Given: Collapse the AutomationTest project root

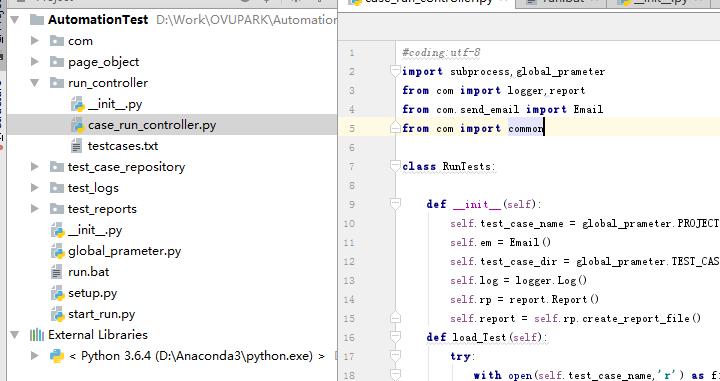Looking at the screenshot, I should click(x=15, y=20).
